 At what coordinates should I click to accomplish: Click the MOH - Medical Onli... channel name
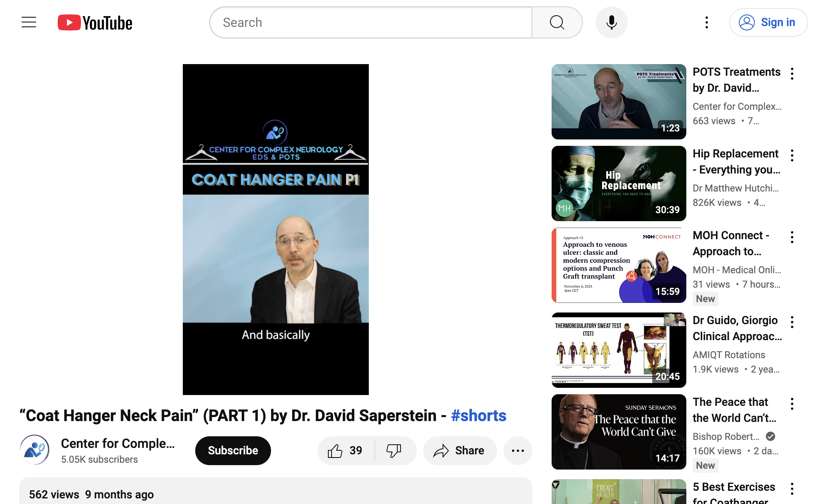point(737,270)
